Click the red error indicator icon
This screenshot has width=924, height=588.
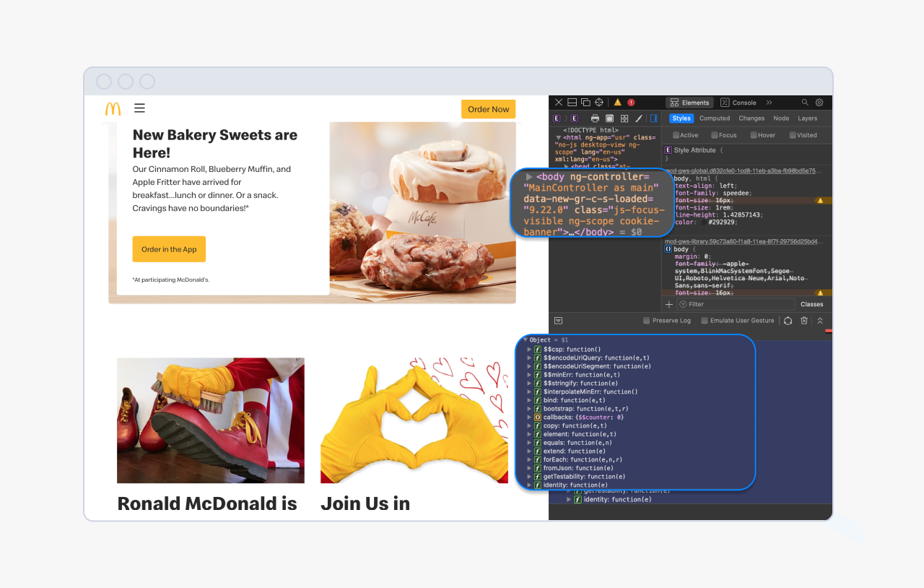pos(631,103)
